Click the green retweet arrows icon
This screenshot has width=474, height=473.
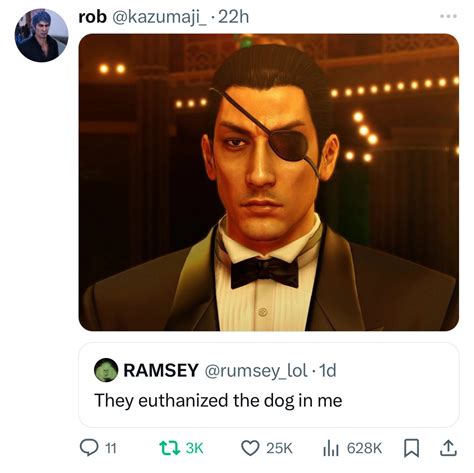coord(169,448)
